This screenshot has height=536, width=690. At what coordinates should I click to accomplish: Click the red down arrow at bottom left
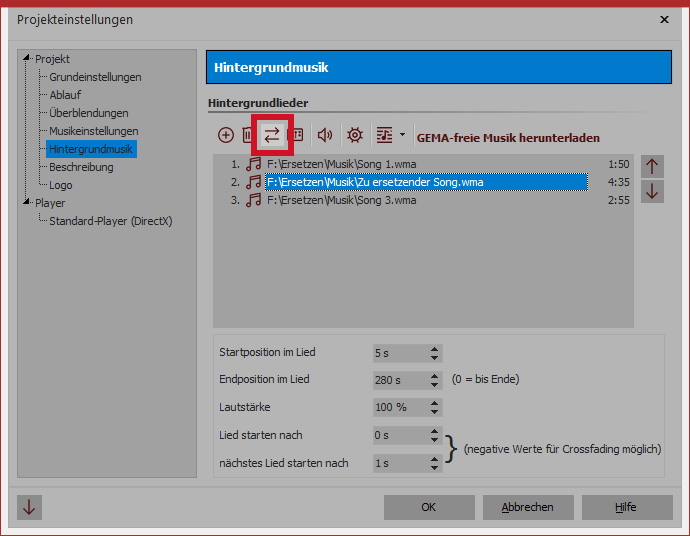tap(29, 507)
